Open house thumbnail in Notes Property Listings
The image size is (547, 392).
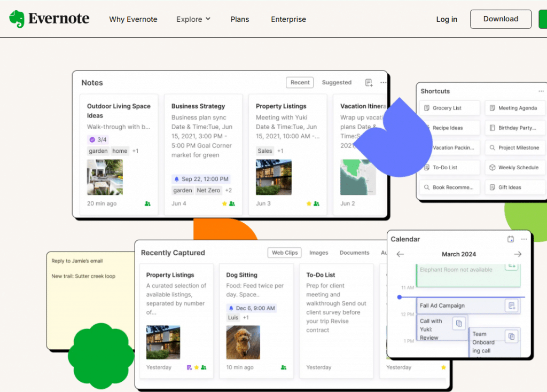pos(273,177)
